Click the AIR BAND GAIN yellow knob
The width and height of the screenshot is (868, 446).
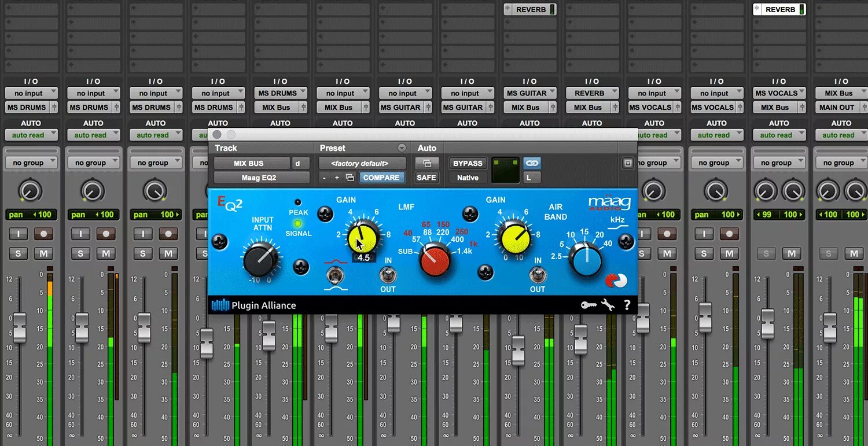click(514, 237)
